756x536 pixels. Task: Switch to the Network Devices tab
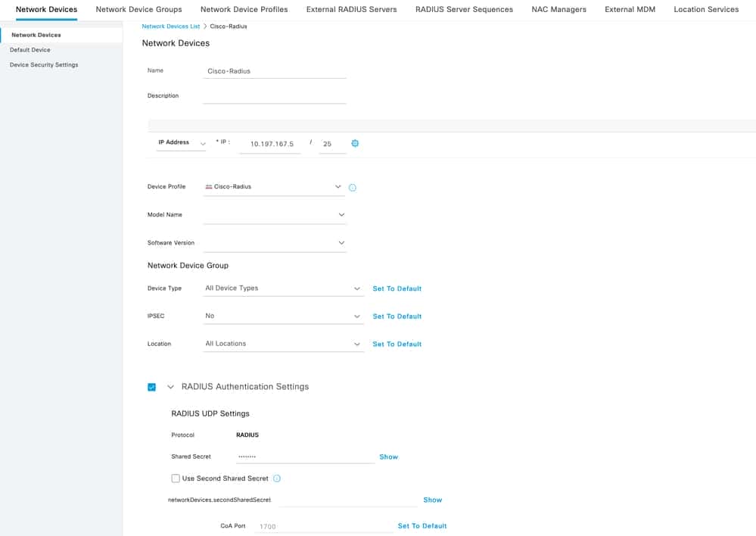[x=46, y=9]
